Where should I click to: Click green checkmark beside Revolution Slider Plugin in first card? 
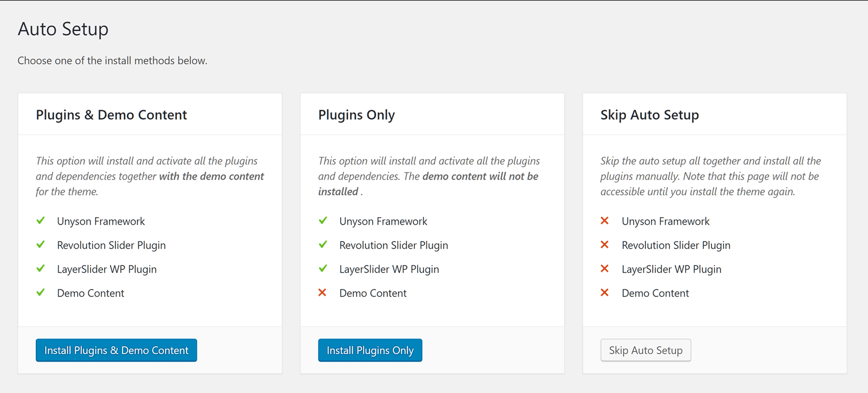tap(41, 245)
